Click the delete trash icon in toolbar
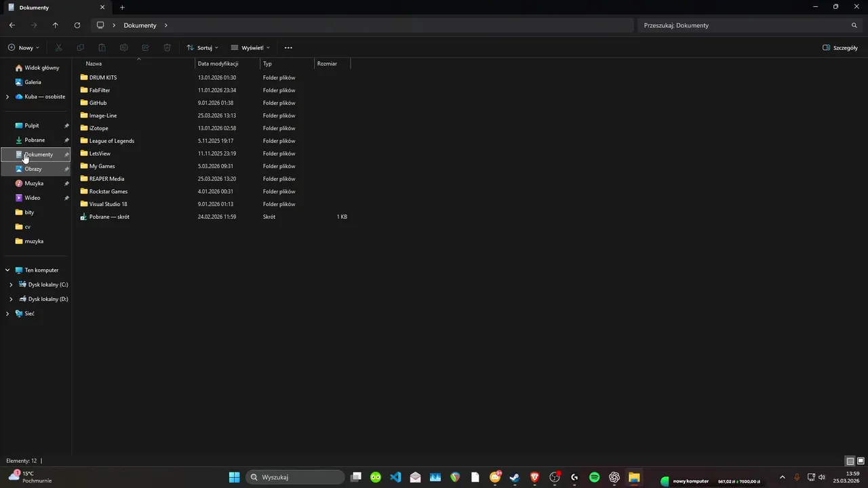The height and width of the screenshot is (488, 868). tap(167, 47)
